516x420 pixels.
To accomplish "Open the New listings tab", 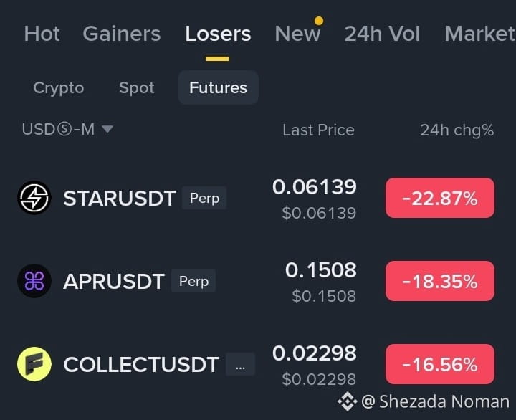I will click(297, 34).
